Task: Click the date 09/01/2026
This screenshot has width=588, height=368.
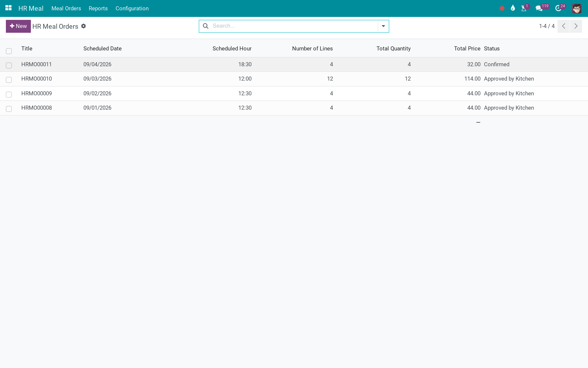Action: click(97, 108)
